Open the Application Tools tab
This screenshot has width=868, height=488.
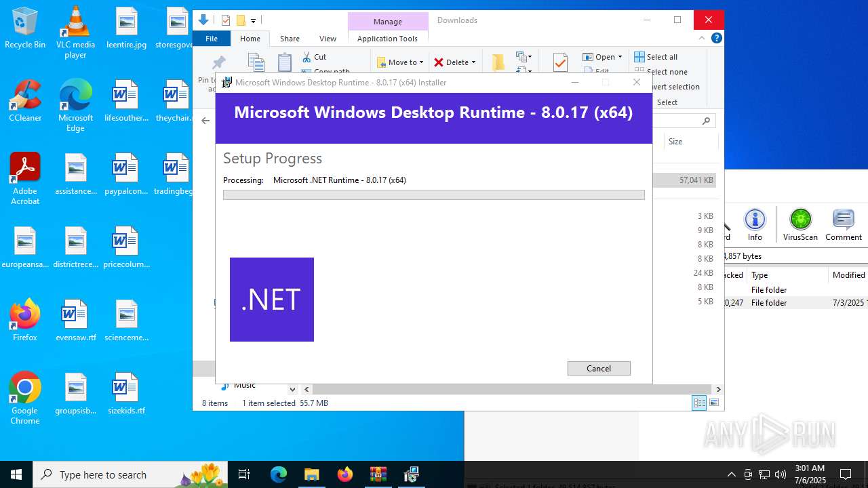pyautogui.click(x=387, y=39)
